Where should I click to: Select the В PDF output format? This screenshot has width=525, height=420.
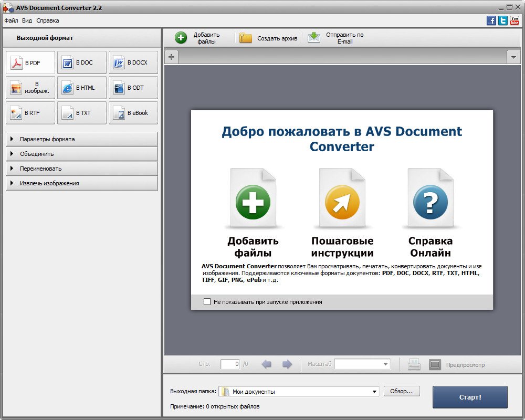point(30,62)
